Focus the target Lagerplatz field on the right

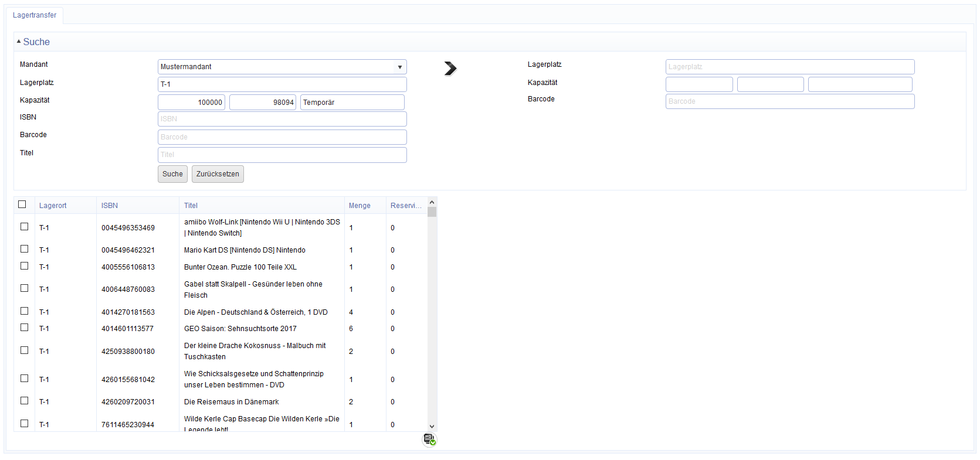[x=790, y=67]
